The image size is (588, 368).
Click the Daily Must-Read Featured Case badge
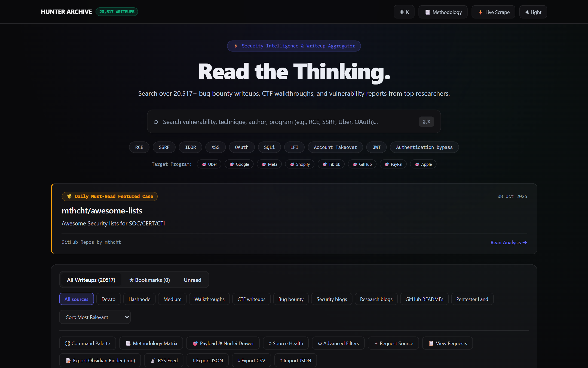click(x=110, y=196)
